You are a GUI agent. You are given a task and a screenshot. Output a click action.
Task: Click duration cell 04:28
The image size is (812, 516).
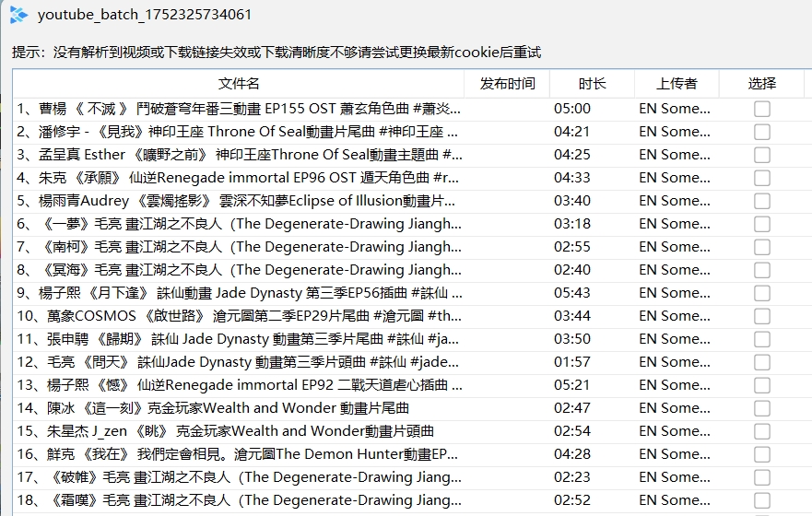571,454
